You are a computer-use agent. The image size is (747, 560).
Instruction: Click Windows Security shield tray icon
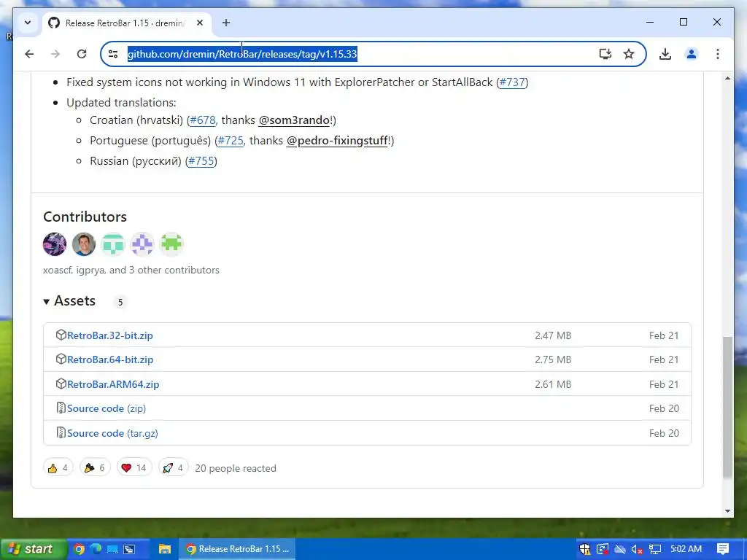(585, 550)
